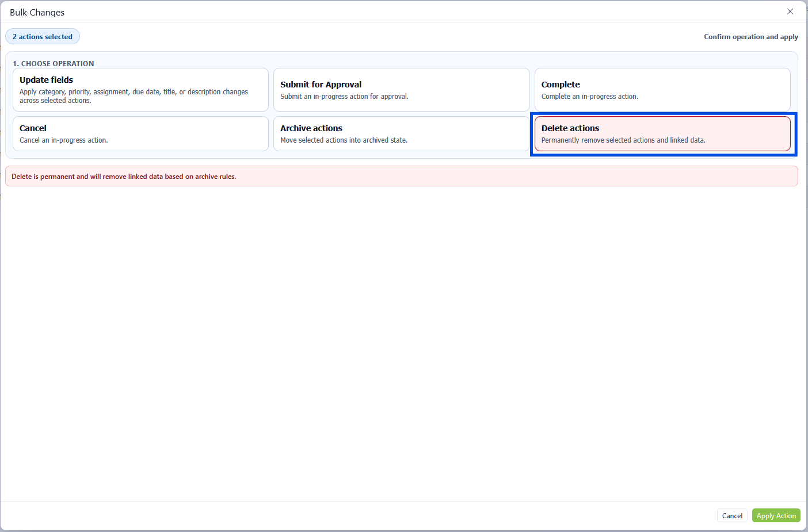Viewport: 808px width, 532px height.
Task: Click the 'Complete an in-progress action' description
Action: click(x=589, y=97)
